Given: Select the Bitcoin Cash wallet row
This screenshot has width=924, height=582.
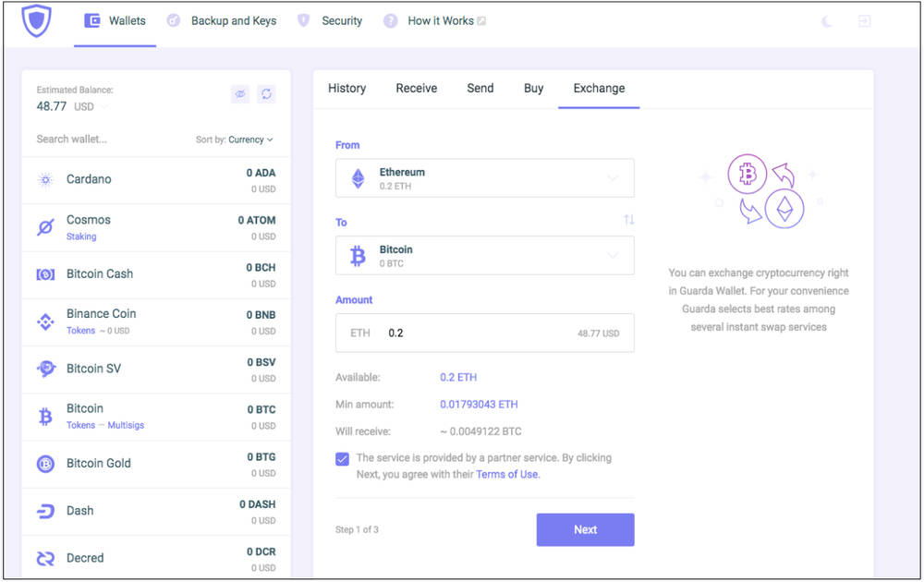Looking at the screenshot, I should point(156,275).
